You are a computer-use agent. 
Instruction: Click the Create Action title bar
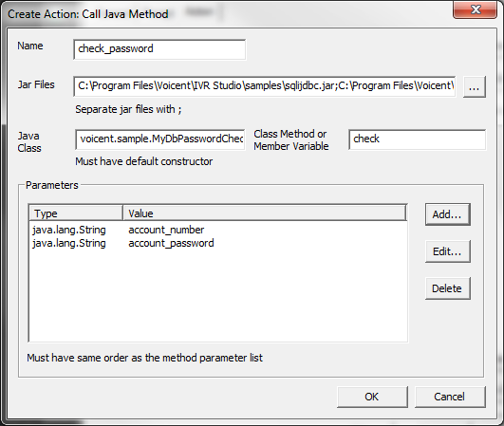(x=225, y=14)
